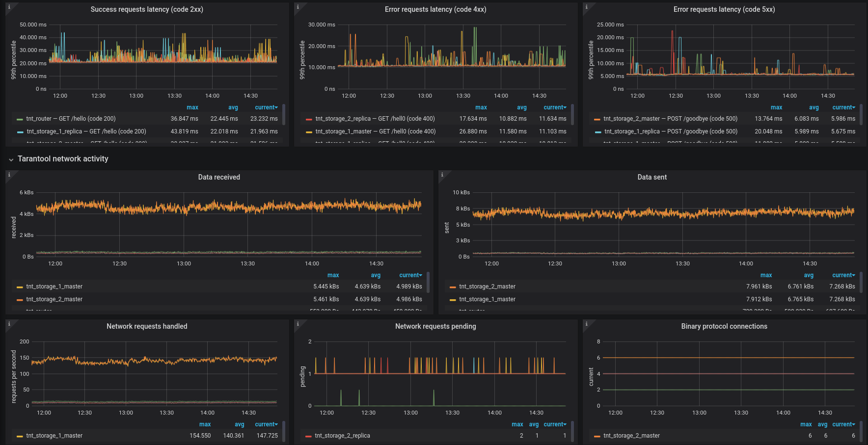This screenshot has height=445, width=868.
Task: Open info icon of Error latency 4xx panel
Action: (298, 7)
